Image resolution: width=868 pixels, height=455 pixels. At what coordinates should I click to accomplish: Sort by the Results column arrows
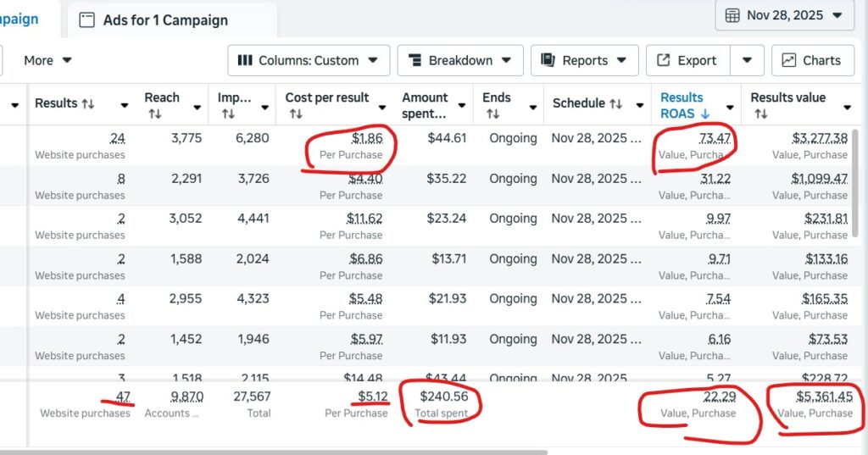pyautogui.click(x=87, y=104)
